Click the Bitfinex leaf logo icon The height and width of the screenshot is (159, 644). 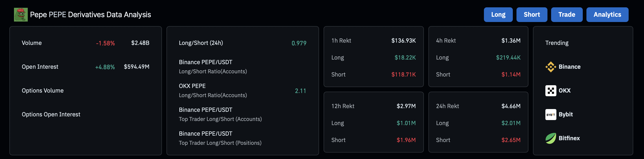pos(550,138)
